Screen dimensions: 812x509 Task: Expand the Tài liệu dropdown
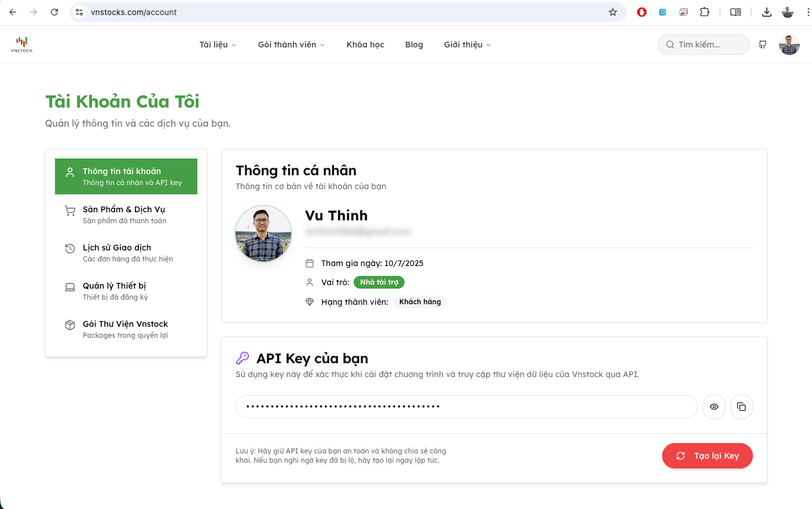coord(218,45)
